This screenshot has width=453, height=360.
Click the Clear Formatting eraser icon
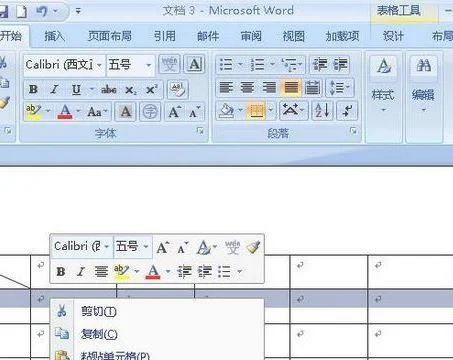coord(177,89)
